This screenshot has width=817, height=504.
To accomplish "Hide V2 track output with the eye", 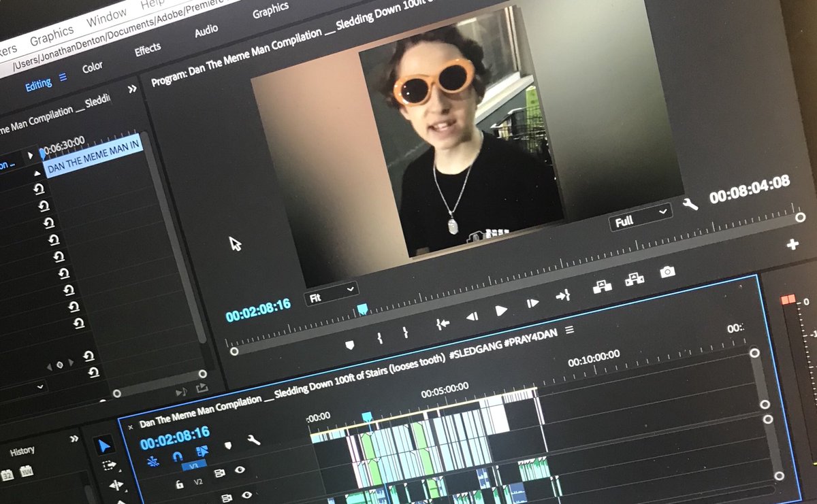I will (x=240, y=469).
